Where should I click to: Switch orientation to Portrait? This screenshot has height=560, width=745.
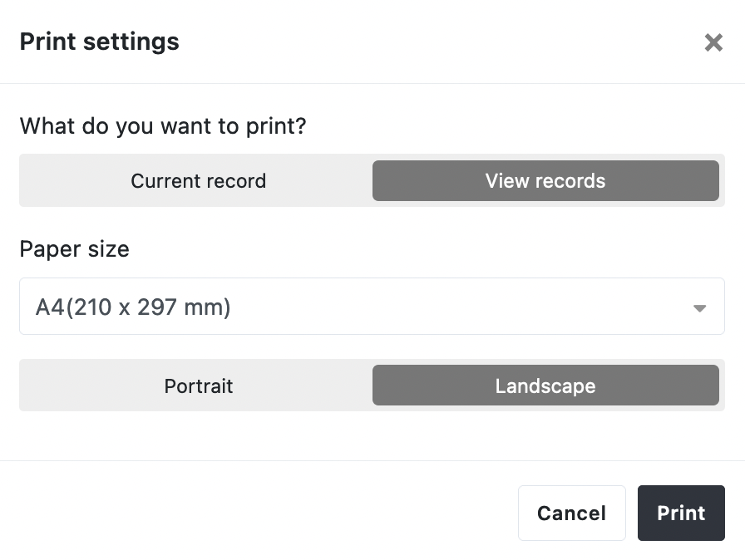[x=198, y=386]
